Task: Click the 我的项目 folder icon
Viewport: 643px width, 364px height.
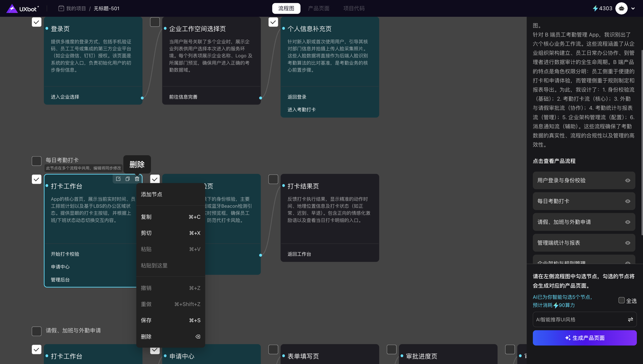Action: (61, 8)
